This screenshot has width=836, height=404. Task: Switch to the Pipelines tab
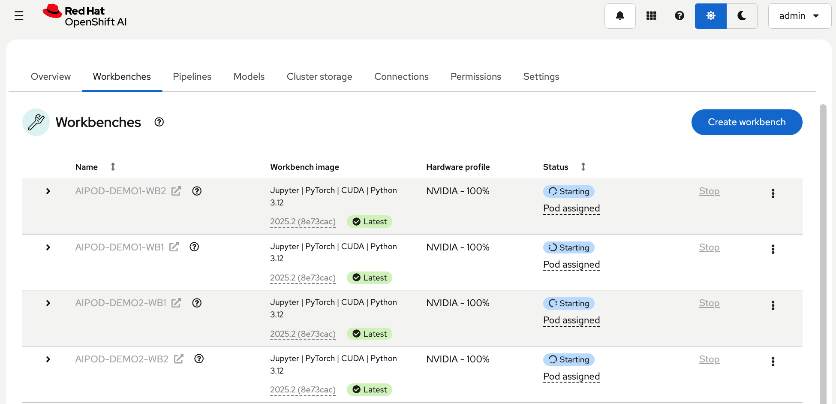(x=192, y=77)
